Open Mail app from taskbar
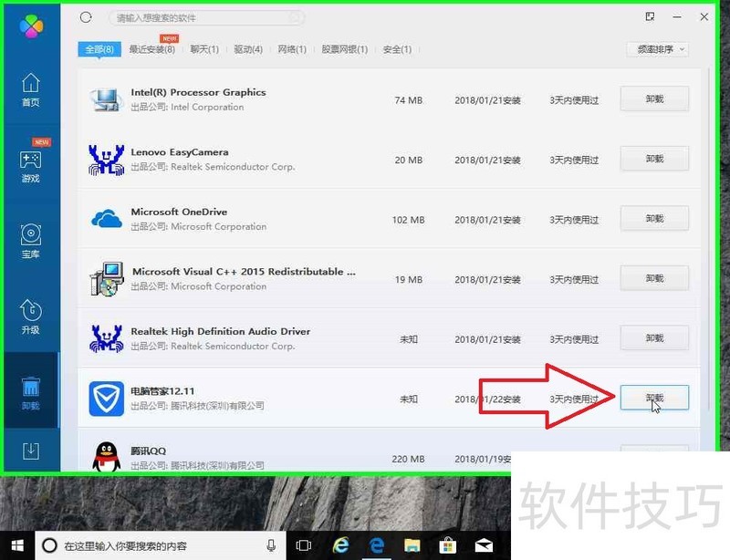730x560 pixels. click(484, 545)
